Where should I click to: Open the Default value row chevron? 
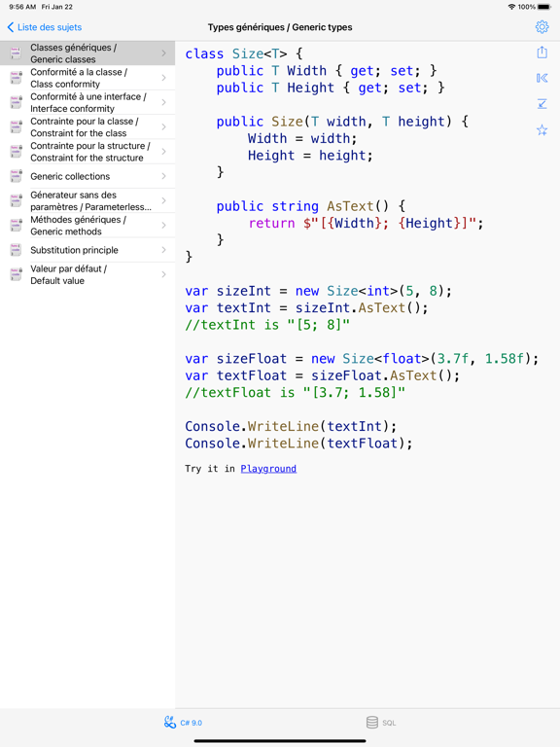click(163, 274)
